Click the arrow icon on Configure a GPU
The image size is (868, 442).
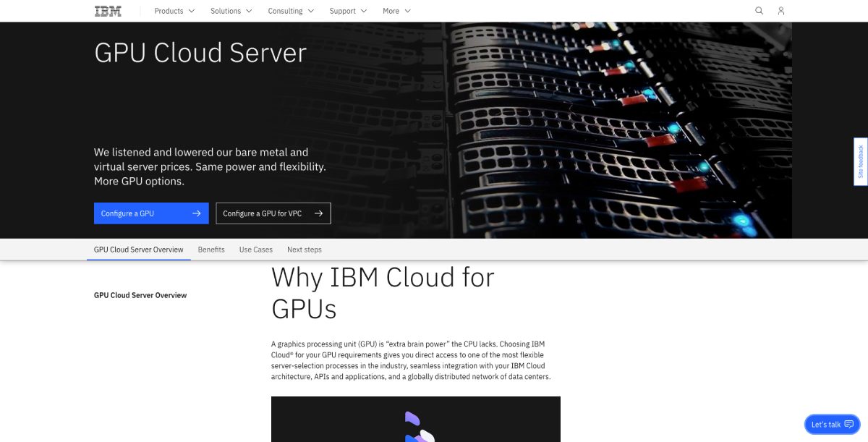coord(197,213)
